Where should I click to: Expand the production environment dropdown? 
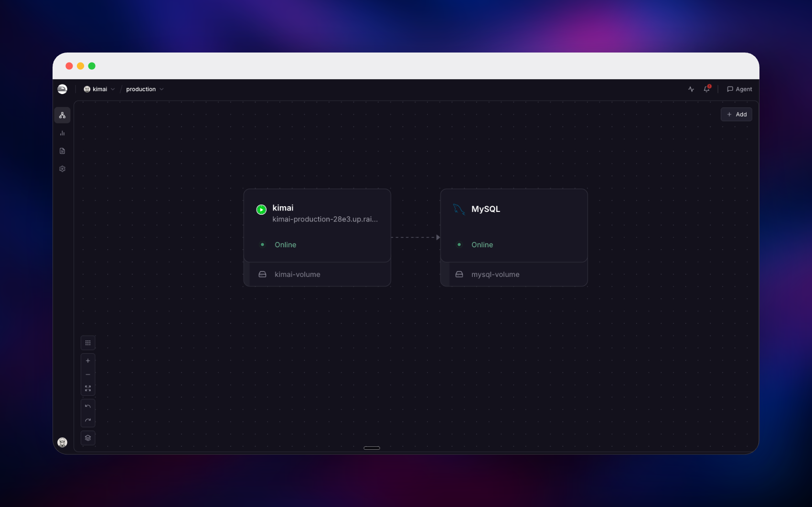pos(145,89)
